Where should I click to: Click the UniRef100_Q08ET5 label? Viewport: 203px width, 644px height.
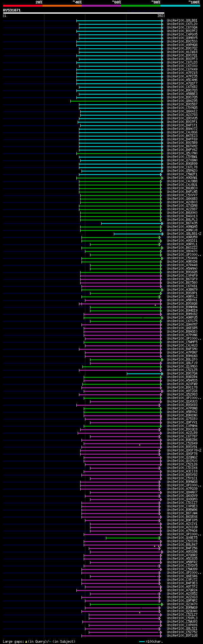click(182, 538)
